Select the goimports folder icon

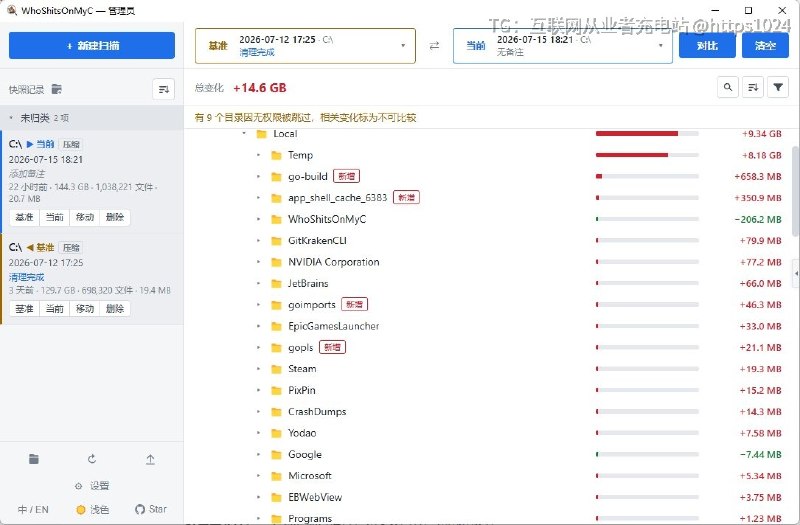(x=276, y=305)
